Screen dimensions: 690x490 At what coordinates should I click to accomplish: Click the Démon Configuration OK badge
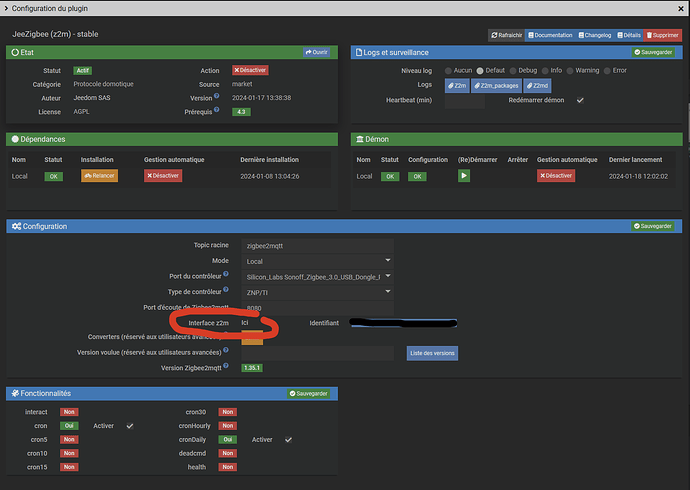tap(417, 176)
